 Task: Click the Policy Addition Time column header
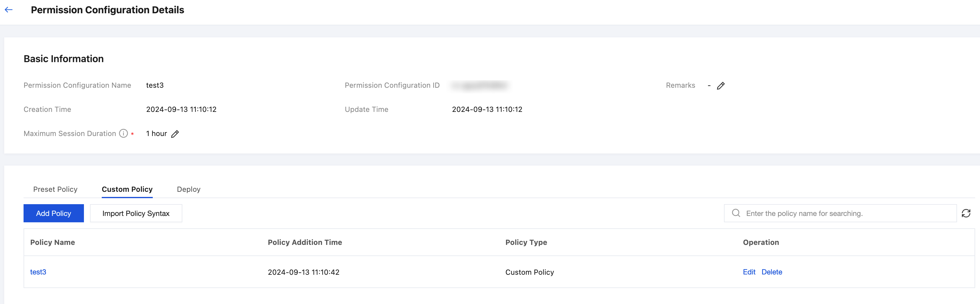tap(305, 242)
